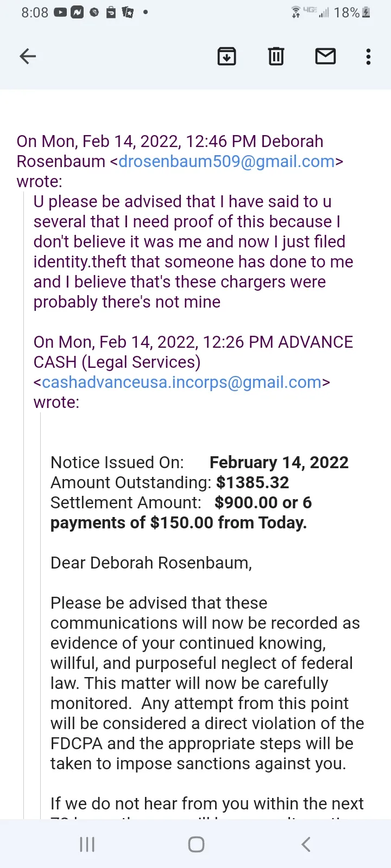Tap the Android home button
The height and width of the screenshot is (868, 391).
[196, 844]
